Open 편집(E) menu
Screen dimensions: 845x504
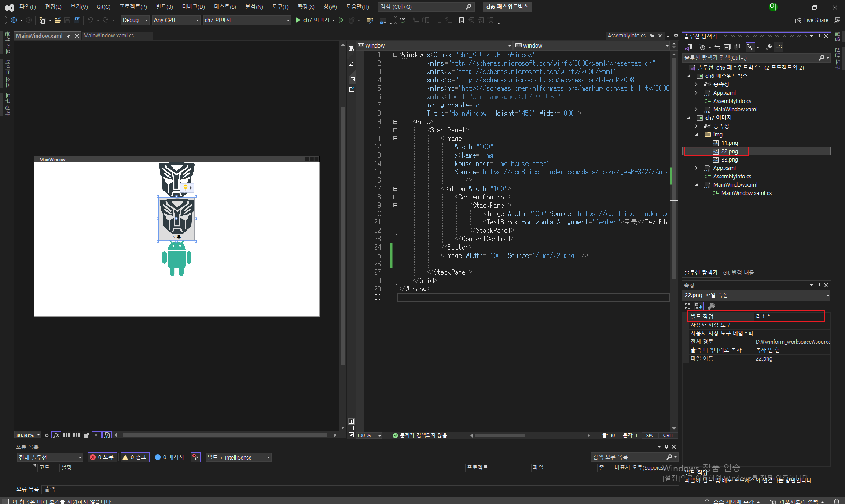[x=53, y=7]
